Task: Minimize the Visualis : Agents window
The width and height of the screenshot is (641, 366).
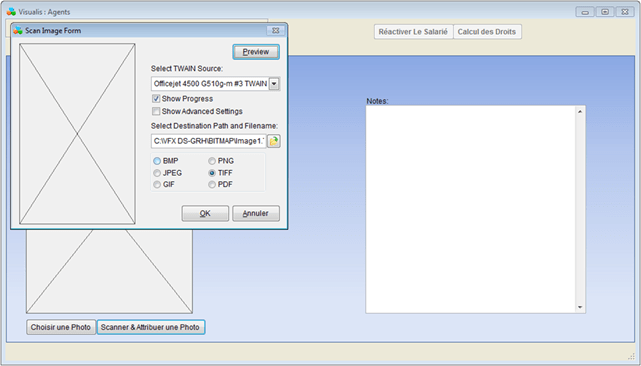Action: point(585,12)
